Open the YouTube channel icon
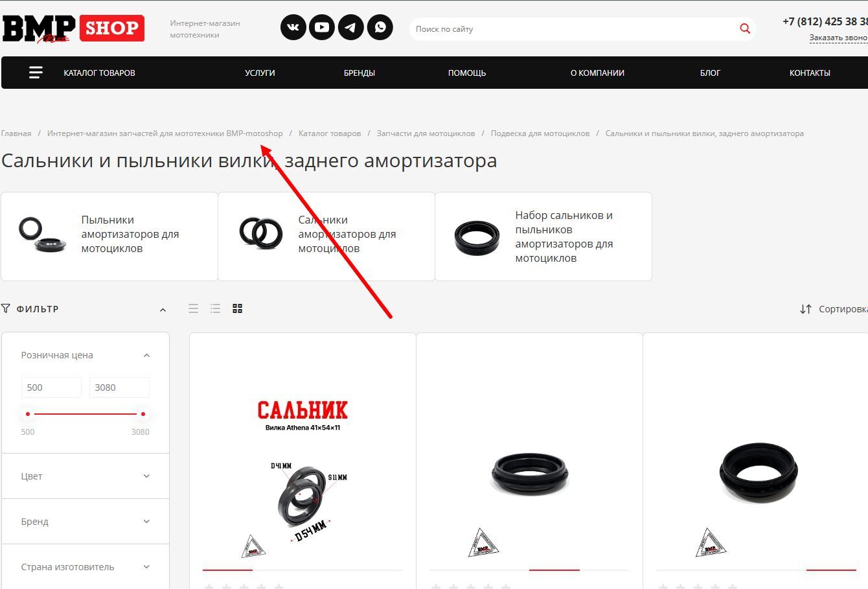Viewport: 868px width, 589px height. [322, 27]
